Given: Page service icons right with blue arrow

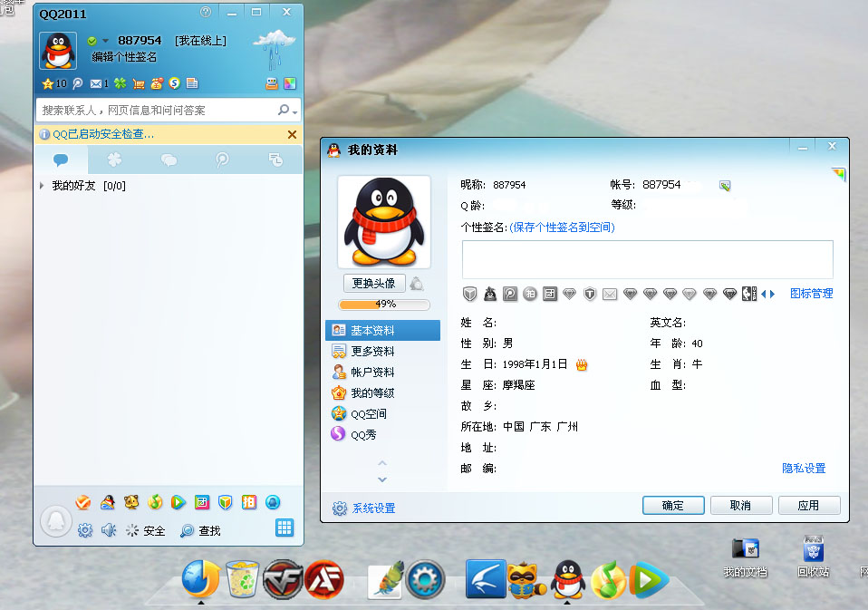Looking at the screenshot, I should (x=772, y=294).
